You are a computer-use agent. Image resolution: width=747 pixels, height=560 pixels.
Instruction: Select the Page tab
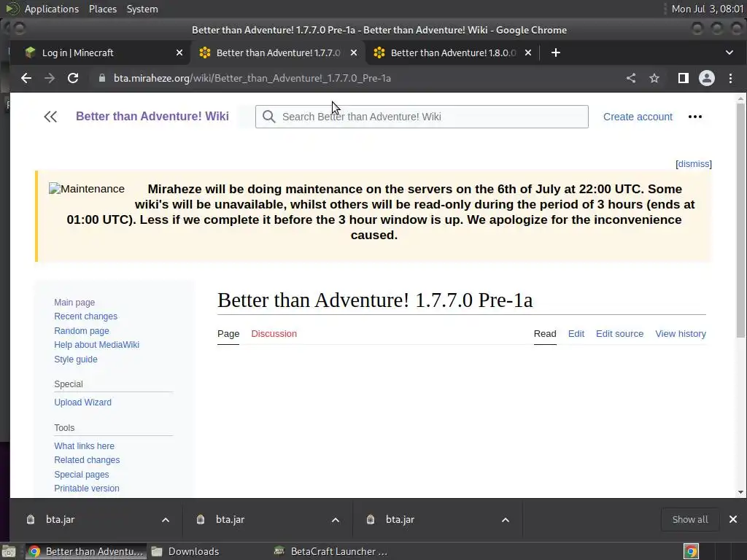point(228,334)
